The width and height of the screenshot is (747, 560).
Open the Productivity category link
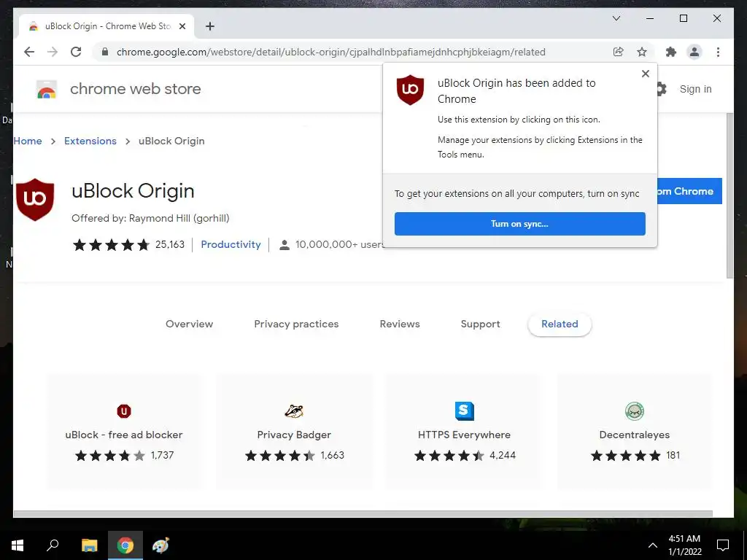231,245
